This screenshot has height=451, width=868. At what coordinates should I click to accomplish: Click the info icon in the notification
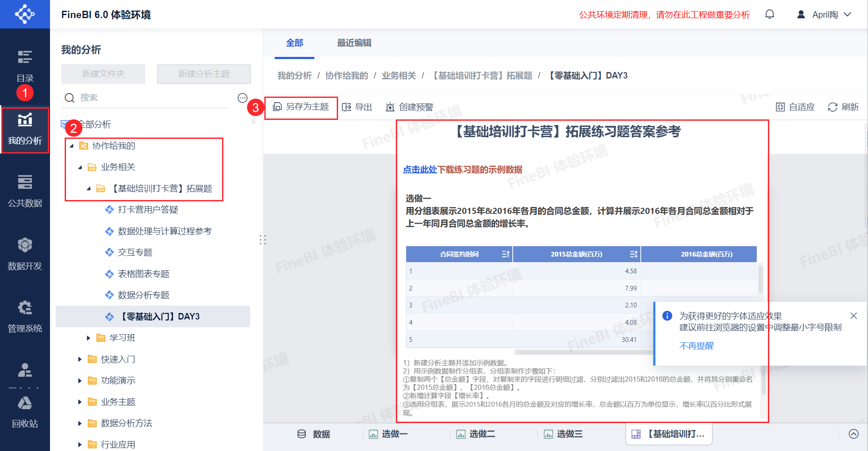point(667,316)
